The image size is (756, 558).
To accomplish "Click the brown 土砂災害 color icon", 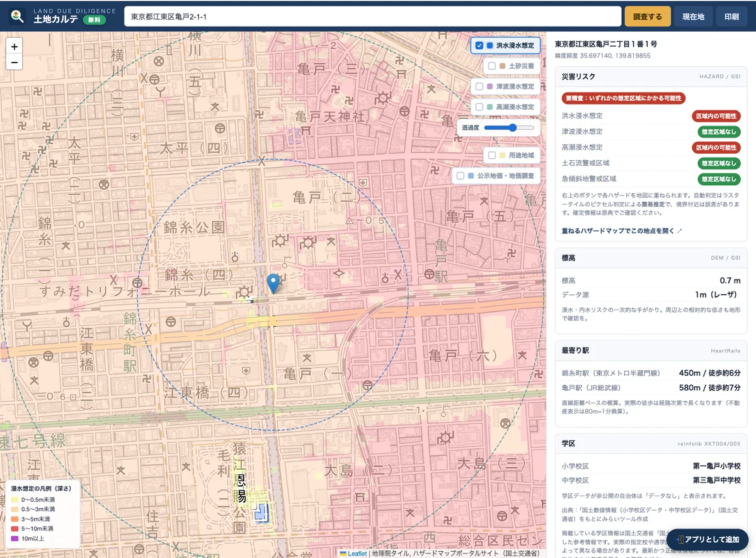I will [x=502, y=66].
